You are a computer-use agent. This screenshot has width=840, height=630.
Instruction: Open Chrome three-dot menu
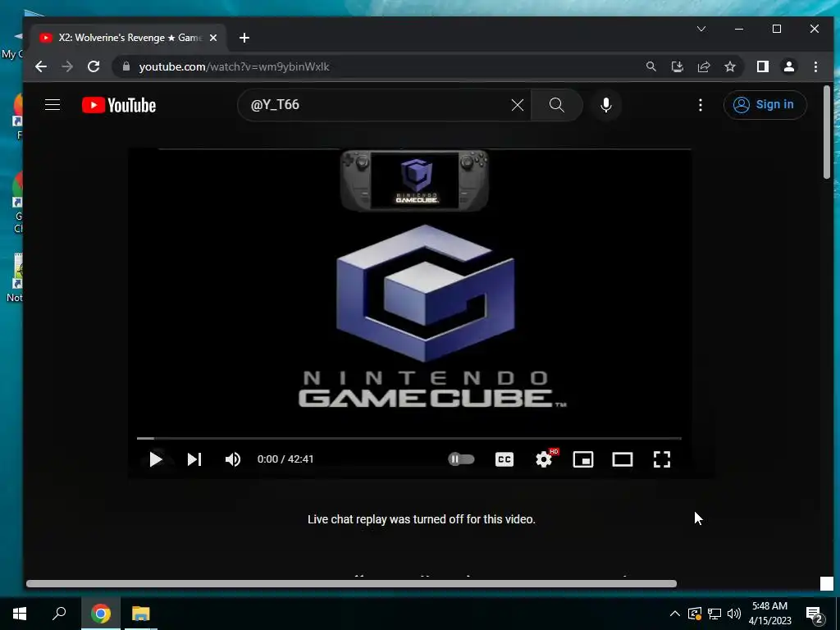(x=815, y=66)
